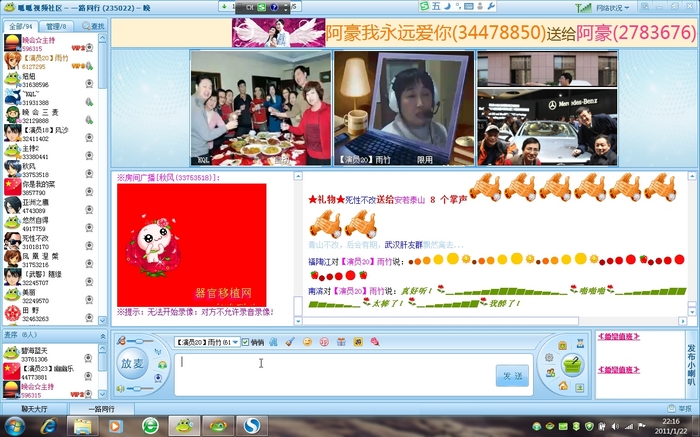Click the webcam icon beside 晚会☆主持 596315

tap(89, 48)
